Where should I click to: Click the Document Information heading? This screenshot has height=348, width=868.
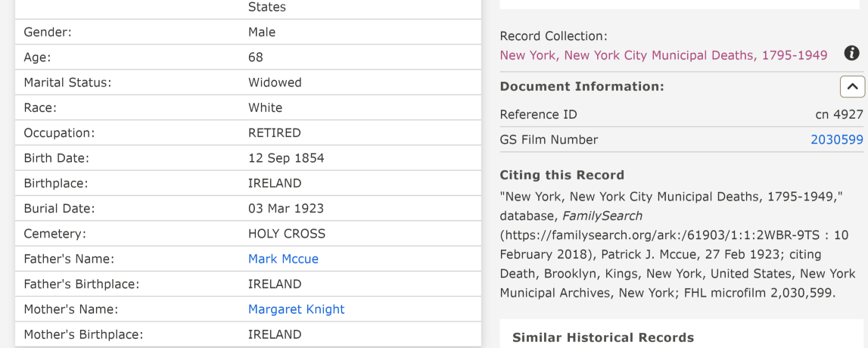click(x=582, y=87)
